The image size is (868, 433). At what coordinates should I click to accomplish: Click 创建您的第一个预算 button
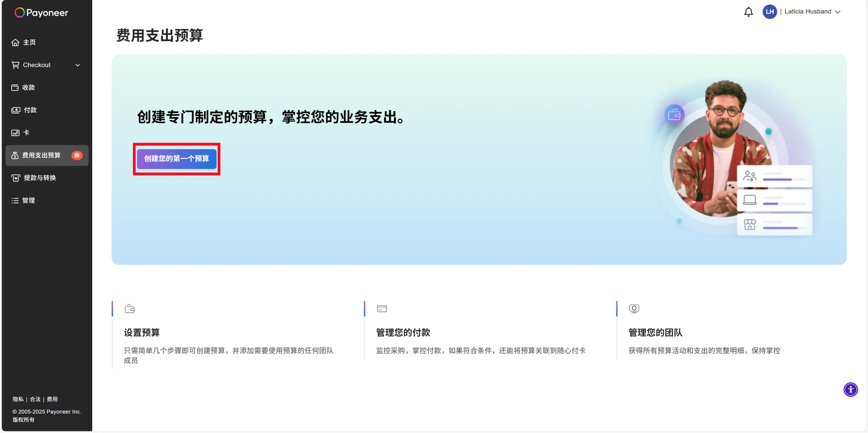177,159
